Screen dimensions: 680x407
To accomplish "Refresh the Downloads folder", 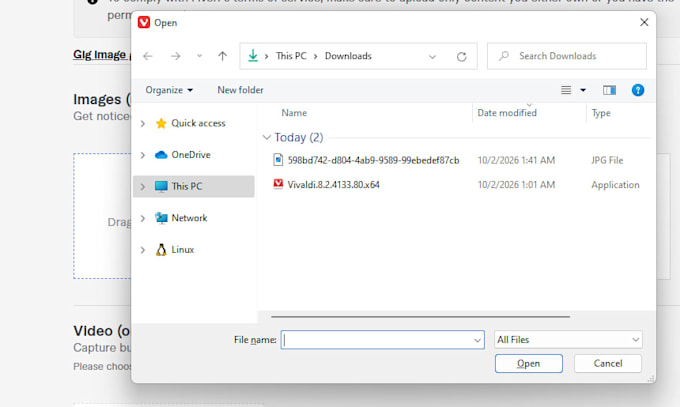I will 461,56.
